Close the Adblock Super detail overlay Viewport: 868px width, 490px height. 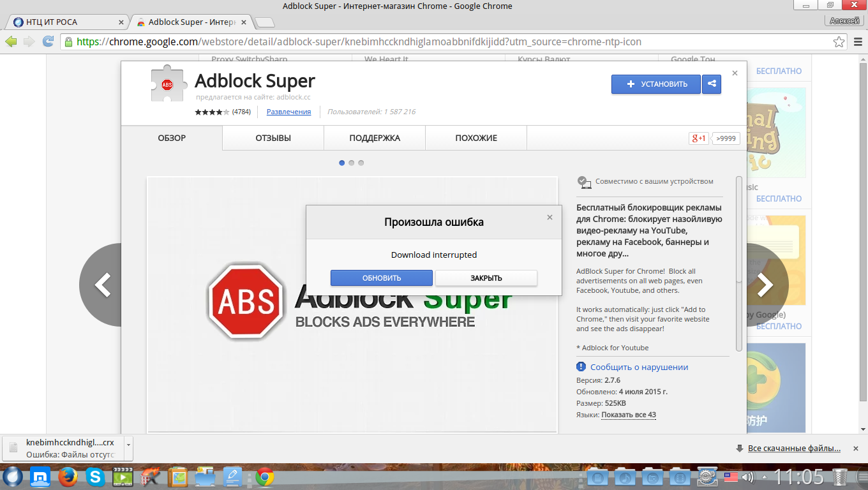tap(735, 73)
